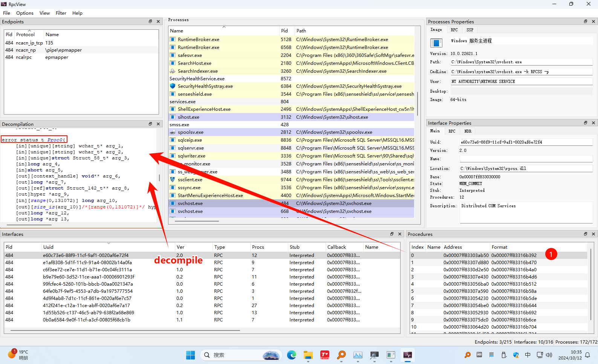This screenshot has width=598, height=364.
Task: Open the Filter menu
Action: pos(61,13)
